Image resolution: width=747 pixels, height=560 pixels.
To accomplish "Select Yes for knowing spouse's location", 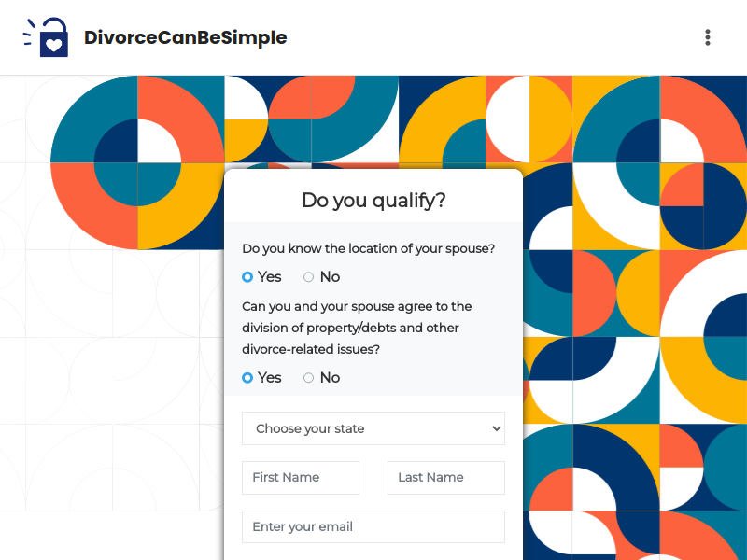I will pyautogui.click(x=247, y=276).
